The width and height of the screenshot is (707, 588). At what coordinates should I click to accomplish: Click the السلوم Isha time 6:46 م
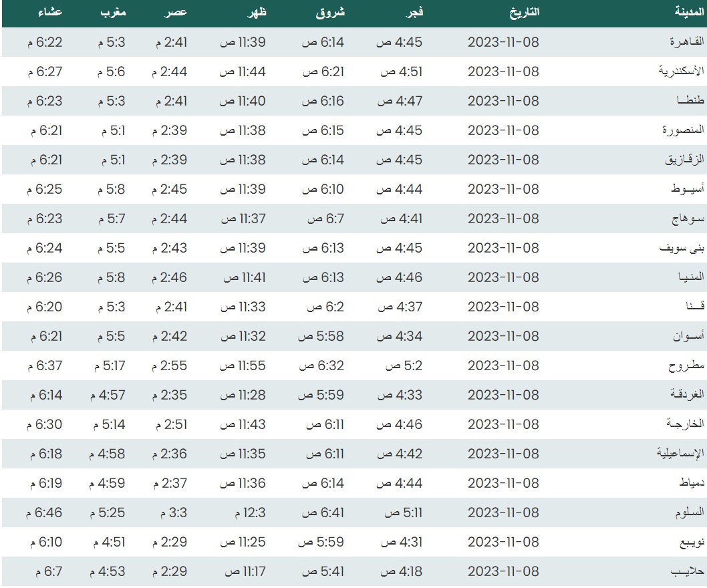45,512
